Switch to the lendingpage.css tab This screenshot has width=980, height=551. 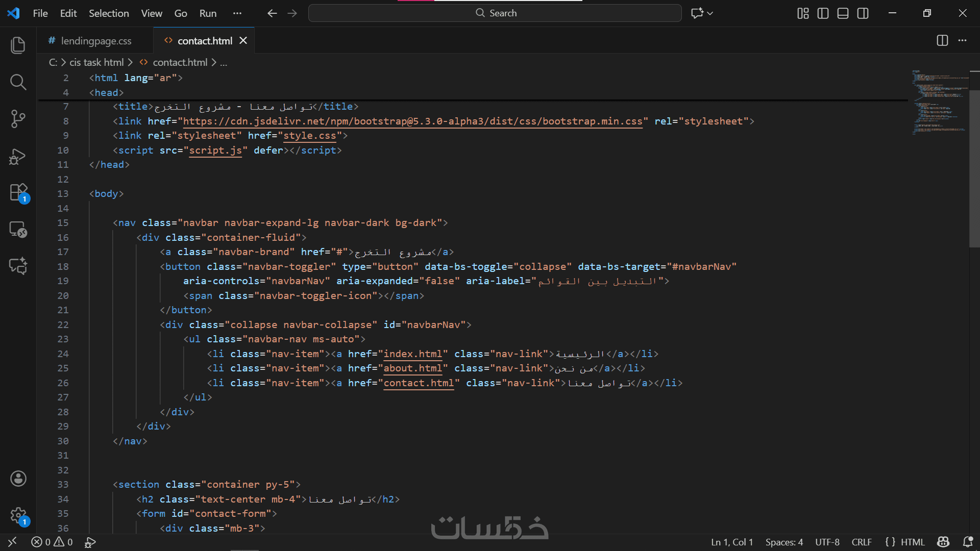(96, 41)
